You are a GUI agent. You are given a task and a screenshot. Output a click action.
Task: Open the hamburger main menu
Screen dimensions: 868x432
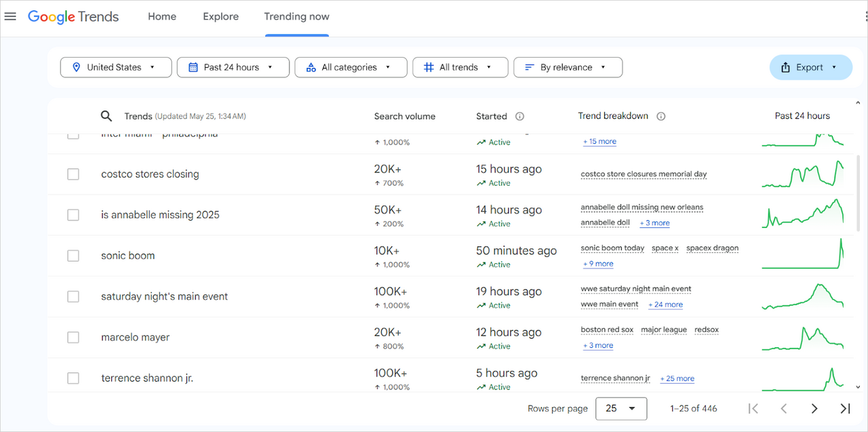tap(10, 16)
